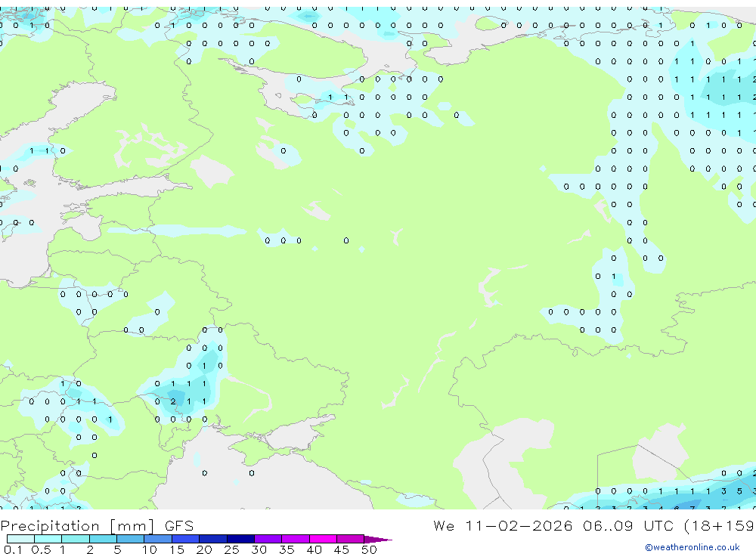Pick the 35–40 mm purple-magenta legend swatch
Viewport: 756px width, 554px height.
click(x=295, y=539)
